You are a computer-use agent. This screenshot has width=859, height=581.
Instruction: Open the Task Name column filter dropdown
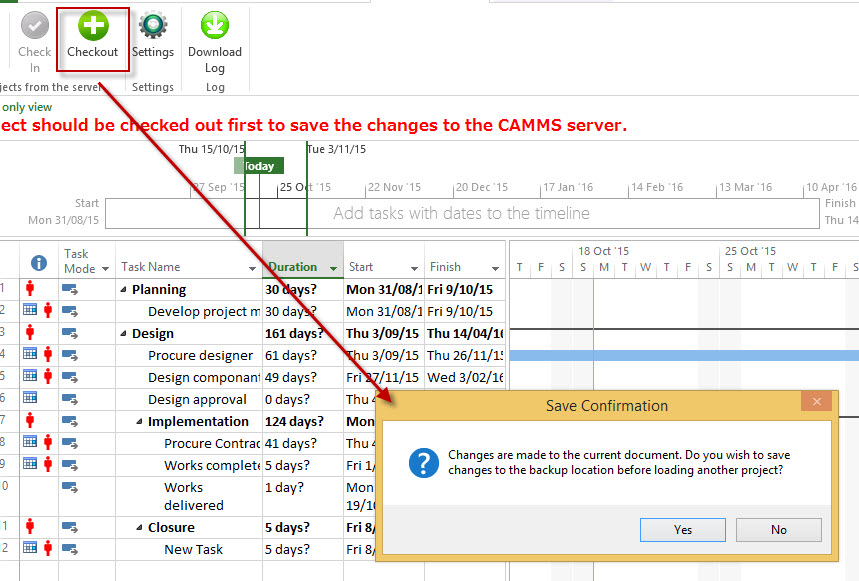(x=252, y=268)
